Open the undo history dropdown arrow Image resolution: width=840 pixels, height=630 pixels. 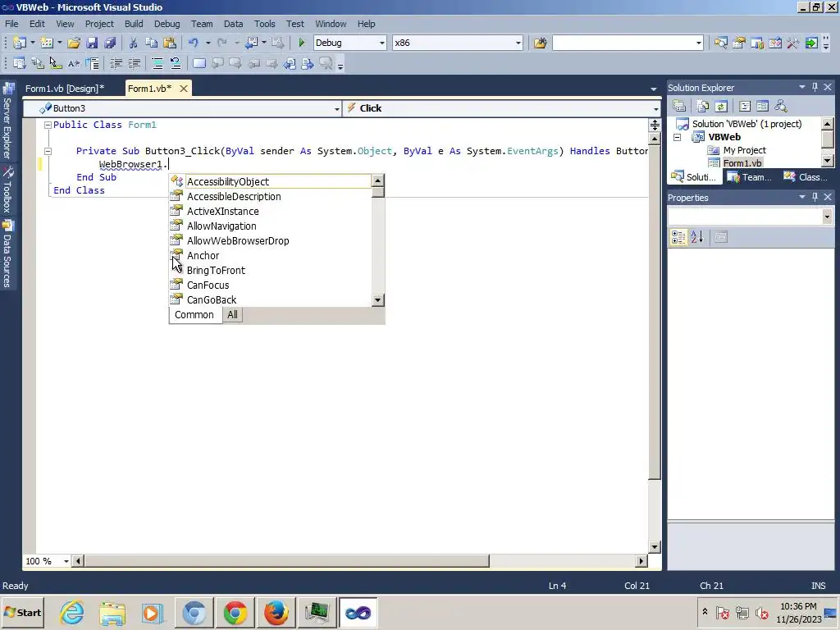point(208,43)
